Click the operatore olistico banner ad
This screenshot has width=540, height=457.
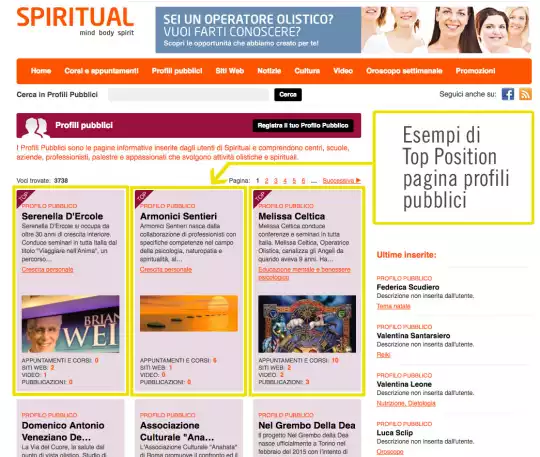click(x=343, y=30)
